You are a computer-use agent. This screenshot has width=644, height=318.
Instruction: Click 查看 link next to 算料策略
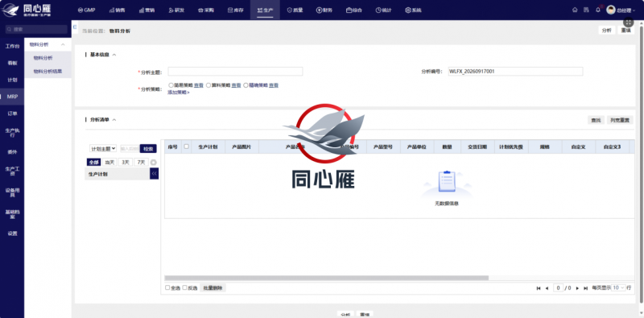click(236, 85)
